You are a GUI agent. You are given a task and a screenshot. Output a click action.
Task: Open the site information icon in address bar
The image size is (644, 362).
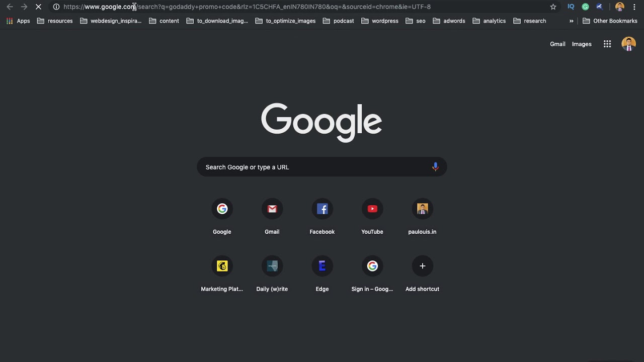pos(56,7)
